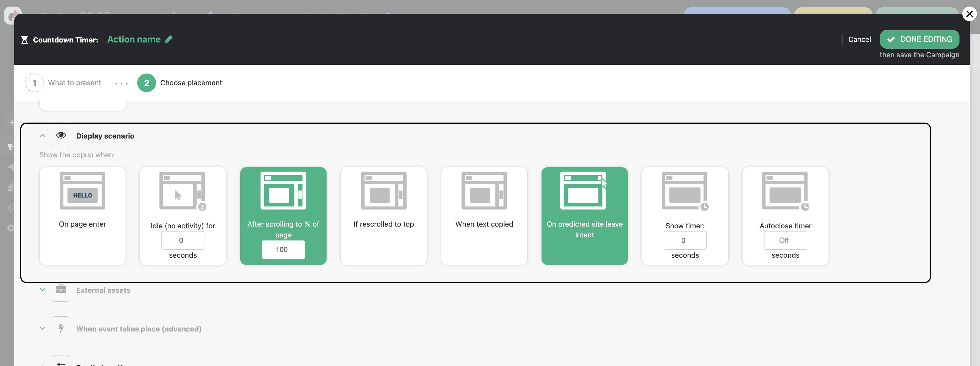Open the palette icon in left sidebar

pyautogui.click(x=11, y=187)
